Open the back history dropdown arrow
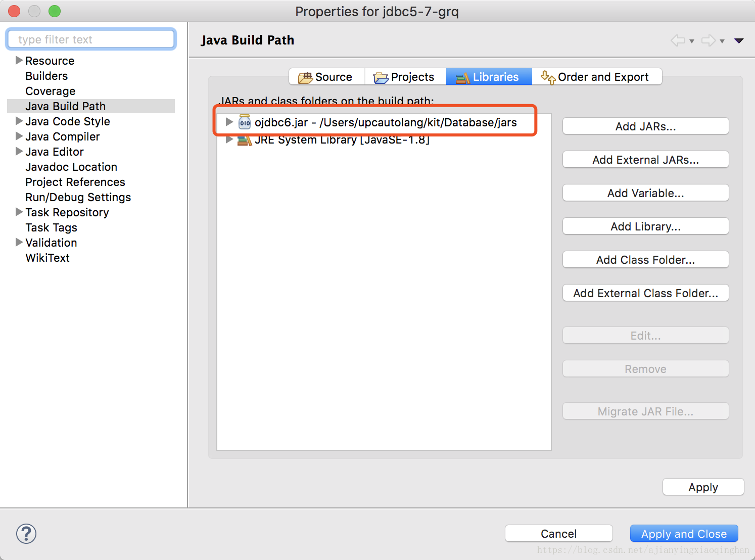This screenshot has width=755, height=560. coord(692,41)
